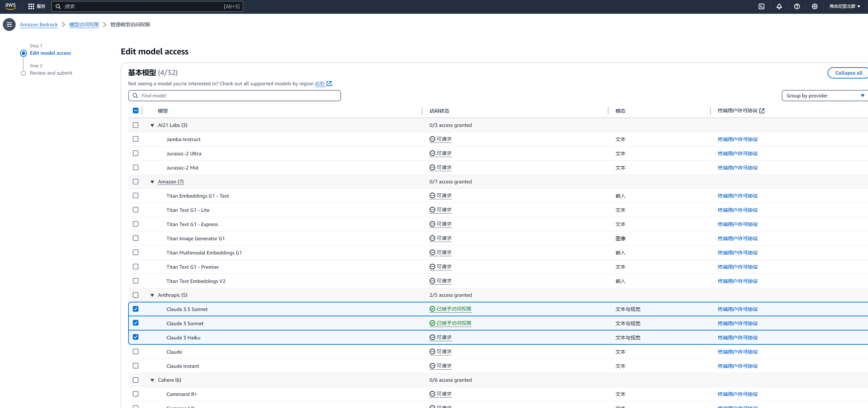Open the settings gear icon

tap(815, 6)
